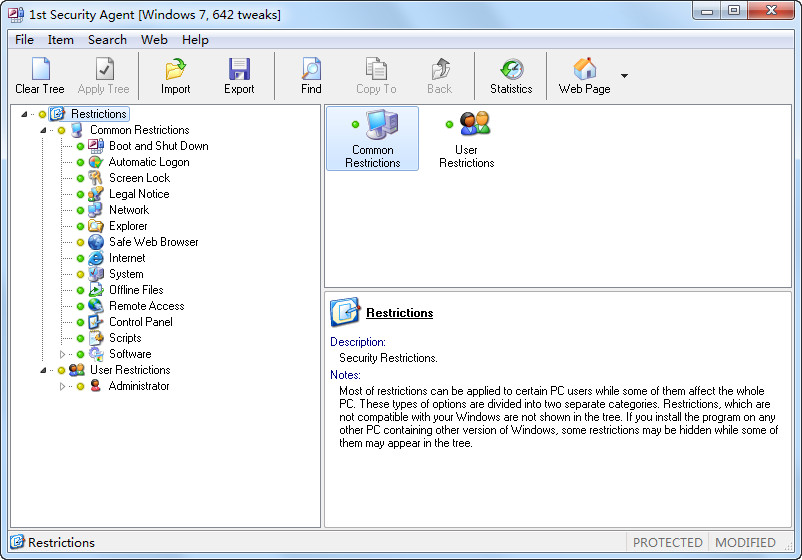
Task: Toggle the yellow dot beside Safe Web Browser
Action: [80, 242]
